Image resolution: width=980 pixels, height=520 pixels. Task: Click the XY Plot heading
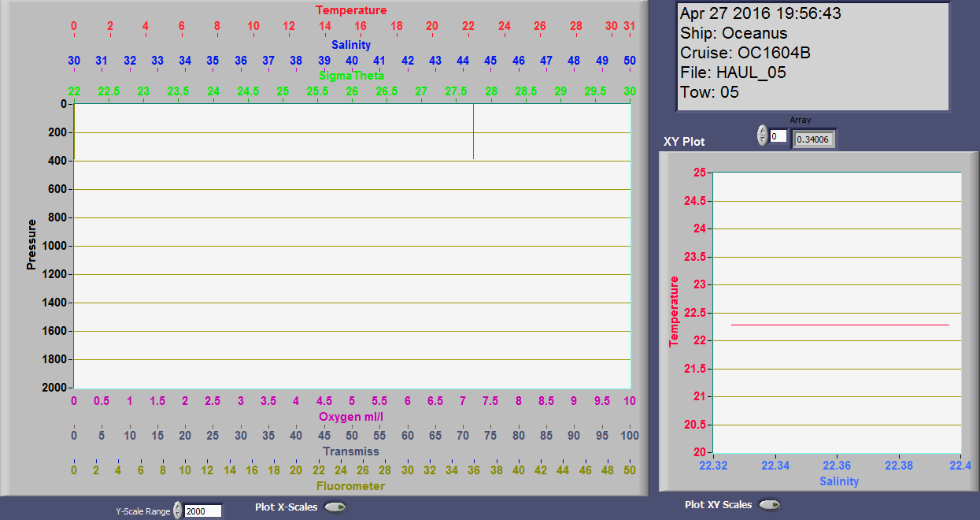(685, 142)
